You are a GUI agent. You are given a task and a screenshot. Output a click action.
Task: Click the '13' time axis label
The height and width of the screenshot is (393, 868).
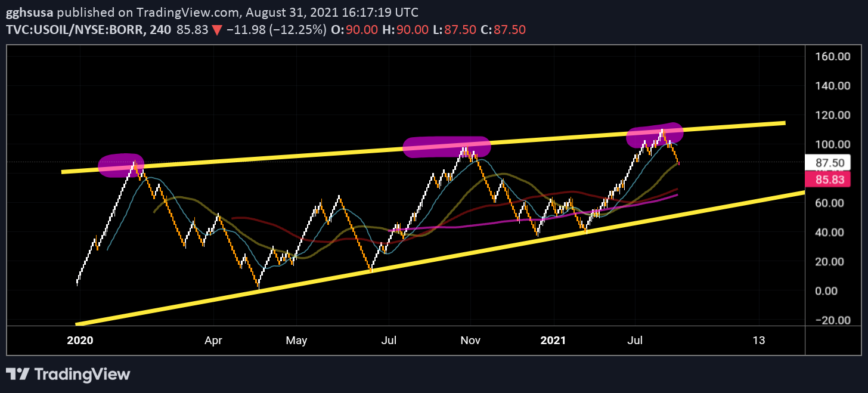pos(758,341)
